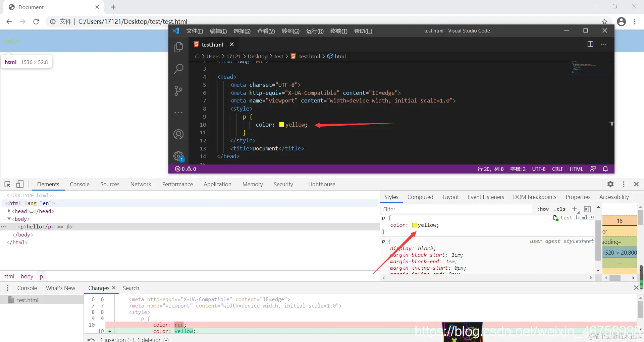Click html breadcrumb symbol in VS Code
The width and height of the screenshot is (644, 342).
tap(336, 56)
